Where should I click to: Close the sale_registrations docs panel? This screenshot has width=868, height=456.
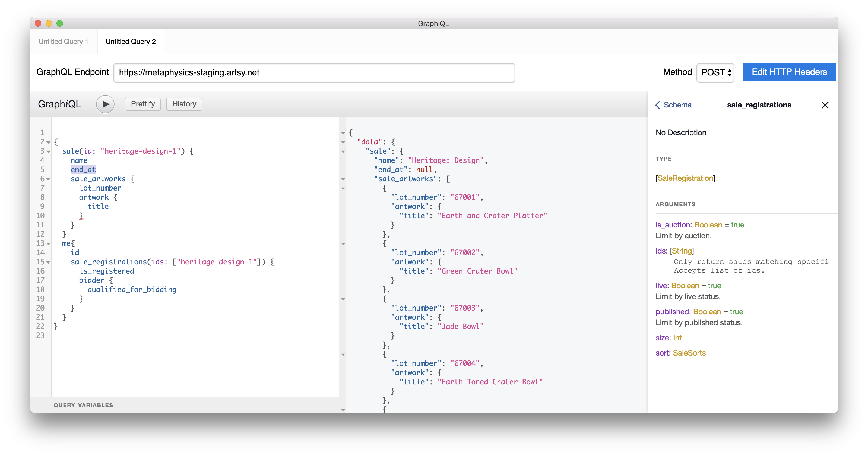(x=825, y=105)
